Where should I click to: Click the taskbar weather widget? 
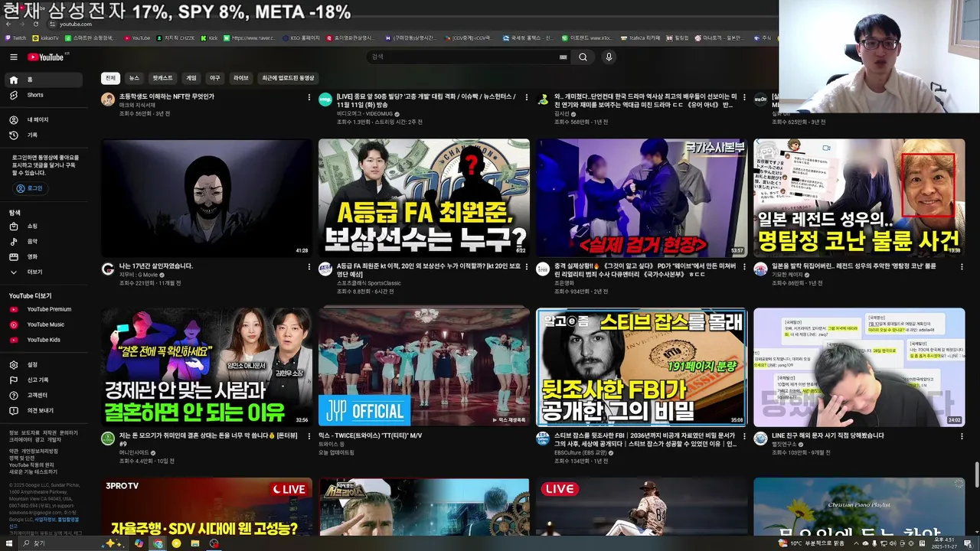(x=811, y=543)
